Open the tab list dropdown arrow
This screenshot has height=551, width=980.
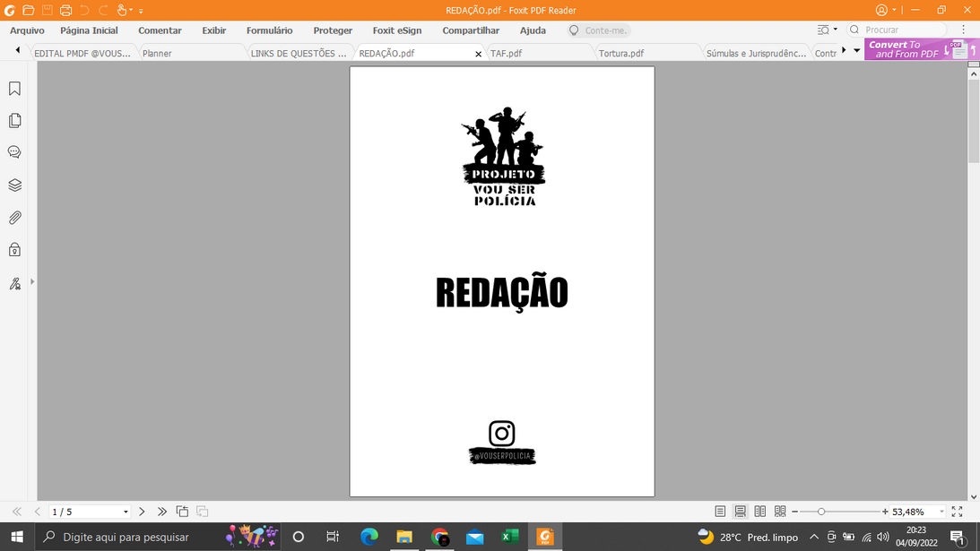(857, 50)
